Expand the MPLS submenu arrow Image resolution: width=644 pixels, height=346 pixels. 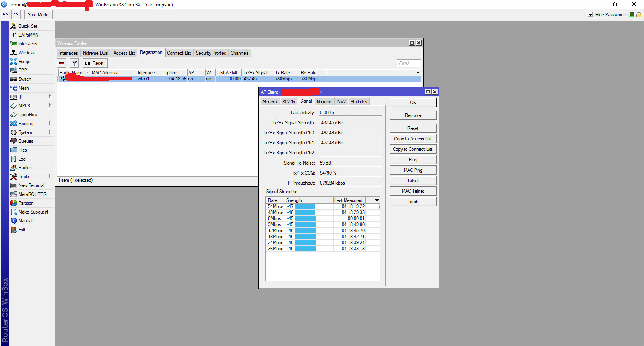coord(50,105)
